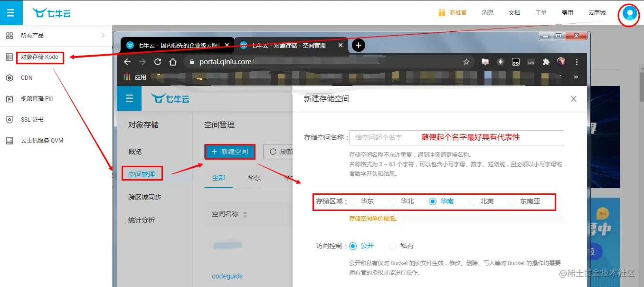Viewport: 644px width, 287px height.
Task: Select the 华东 region tab in bucket list
Action: [255, 178]
